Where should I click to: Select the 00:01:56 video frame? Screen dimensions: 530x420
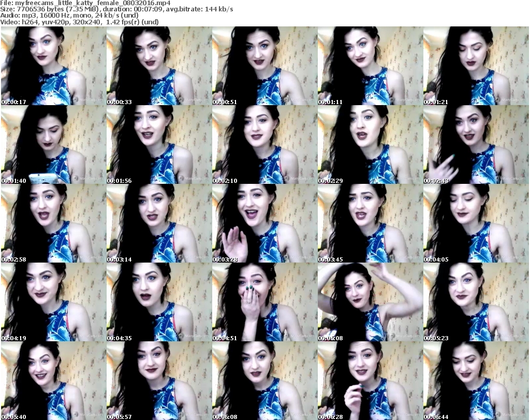159,145
